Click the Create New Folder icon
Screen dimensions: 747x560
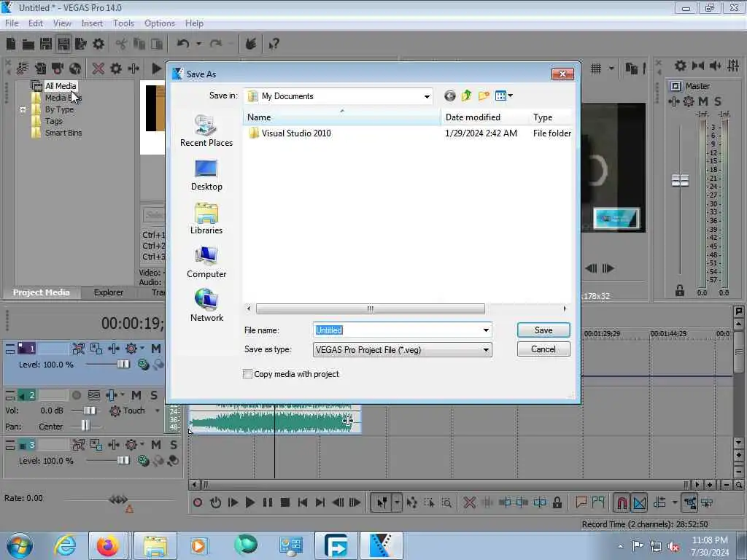point(484,96)
